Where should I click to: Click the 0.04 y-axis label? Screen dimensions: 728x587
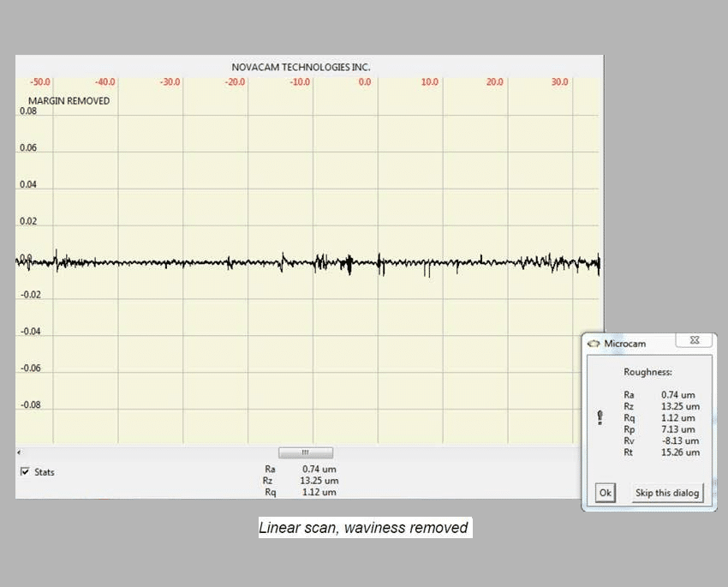point(28,184)
